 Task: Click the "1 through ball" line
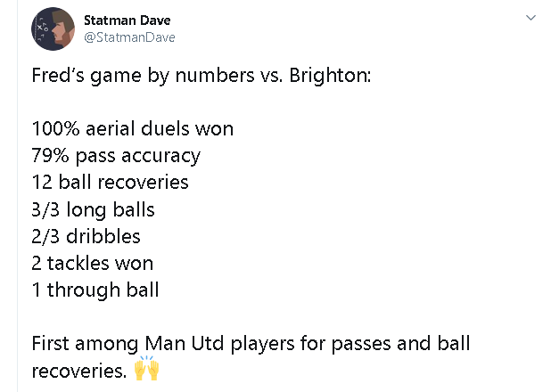95,290
